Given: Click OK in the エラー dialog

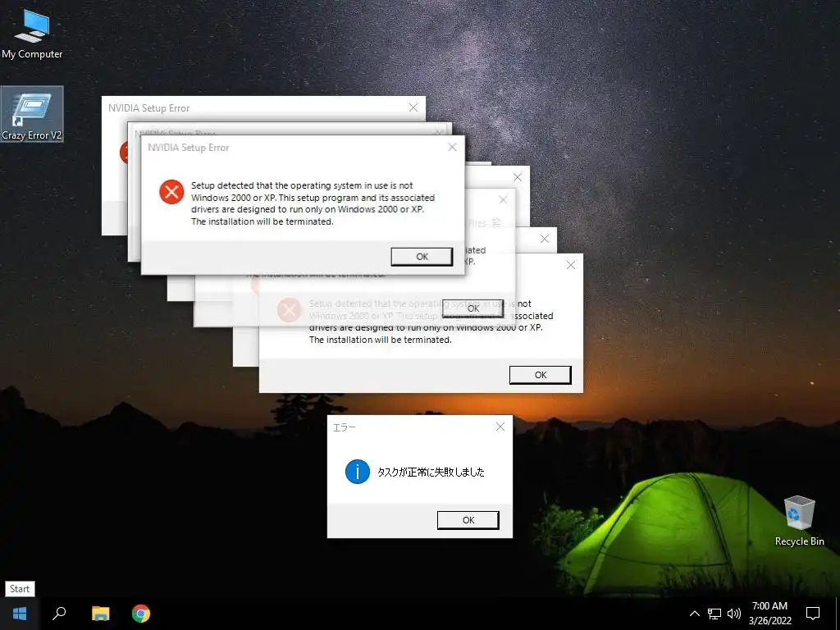Looking at the screenshot, I should coord(468,520).
